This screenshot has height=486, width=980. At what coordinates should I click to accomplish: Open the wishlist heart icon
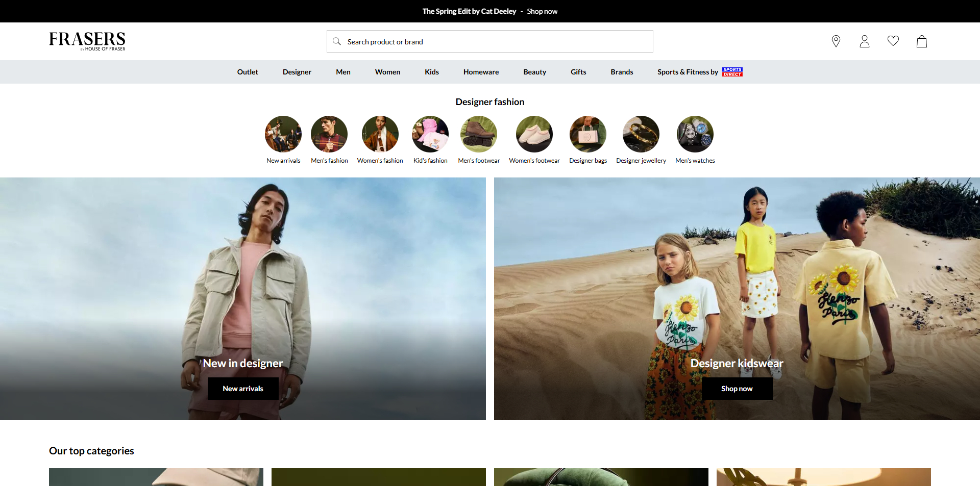click(x=893, y=41)
